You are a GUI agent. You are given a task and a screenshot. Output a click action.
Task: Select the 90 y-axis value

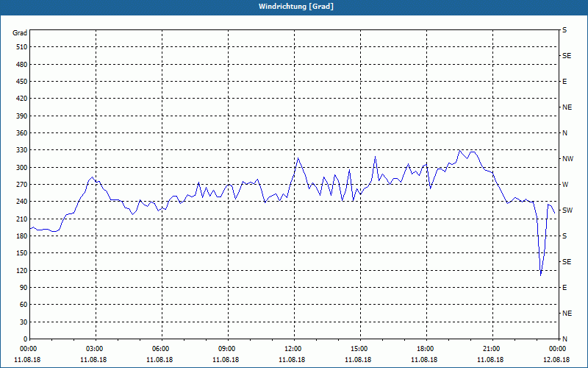coord(24,288)
